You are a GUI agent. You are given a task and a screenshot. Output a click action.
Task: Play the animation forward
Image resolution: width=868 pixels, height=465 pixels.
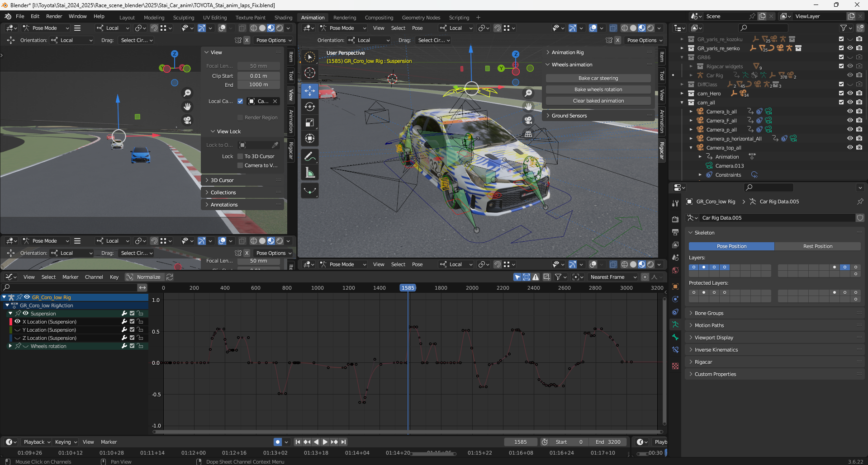[325, 442]
